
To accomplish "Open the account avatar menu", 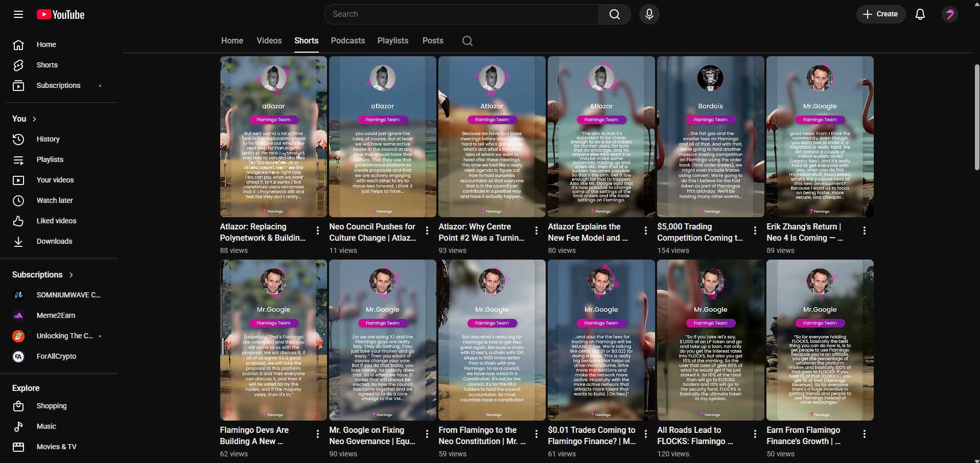I will click(x=949, y=14).
